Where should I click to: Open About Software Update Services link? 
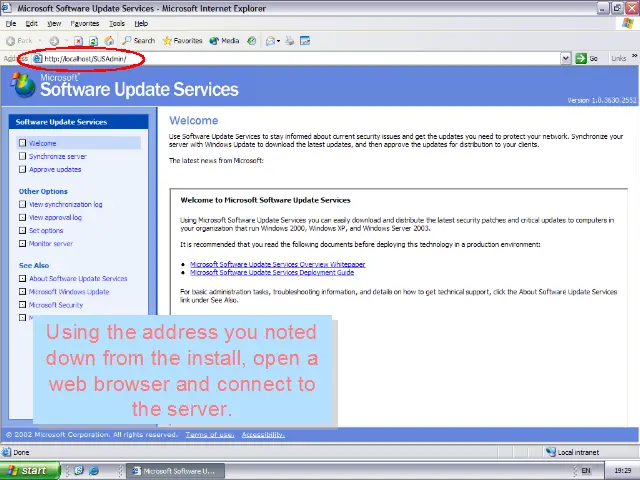coord(78,279)
